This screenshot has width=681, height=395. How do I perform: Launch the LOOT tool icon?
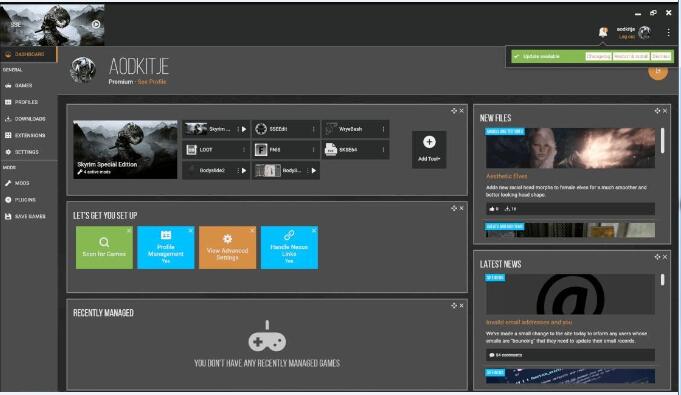[192, 149]
